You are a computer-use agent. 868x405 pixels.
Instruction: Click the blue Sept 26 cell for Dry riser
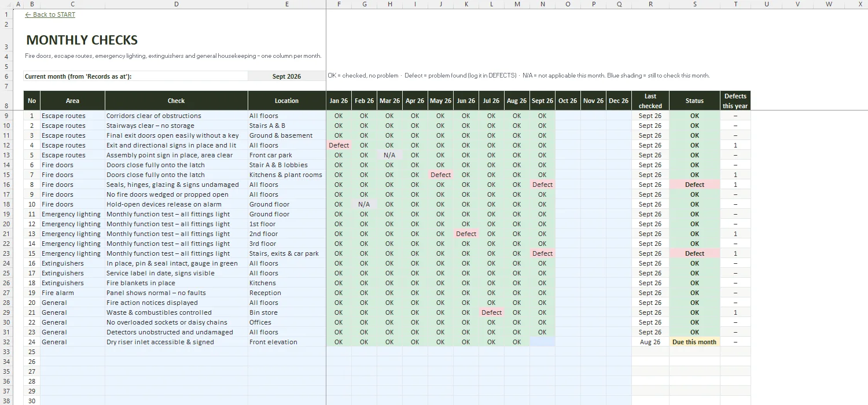pos(542,342)
